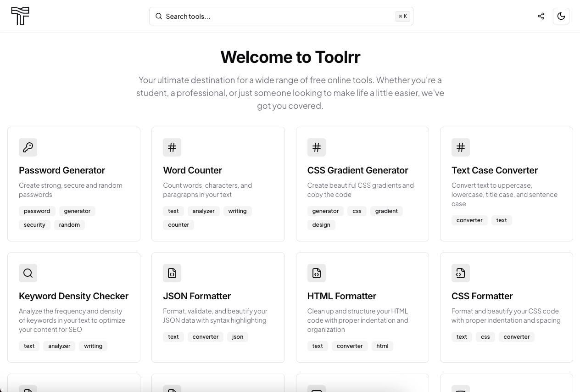
Task: Click the Text Case Converter hash icon
Action: (x=461, y=147)
